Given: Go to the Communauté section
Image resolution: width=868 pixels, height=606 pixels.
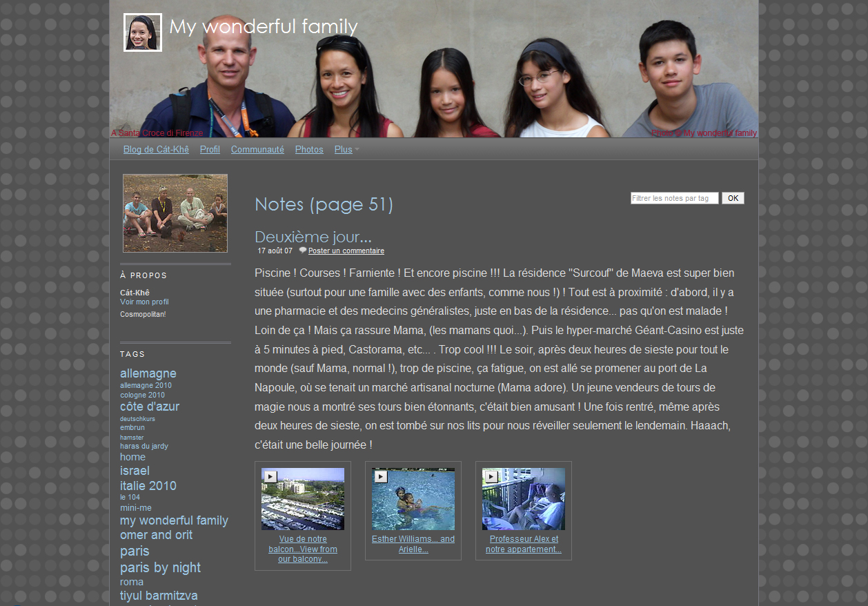Looking at the screenshot, I should (x=257, y=150).
